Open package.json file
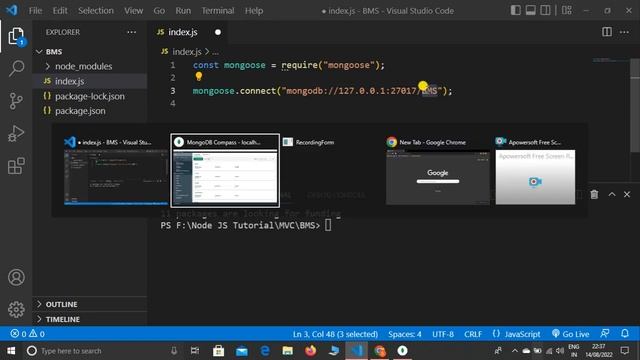 90,111
